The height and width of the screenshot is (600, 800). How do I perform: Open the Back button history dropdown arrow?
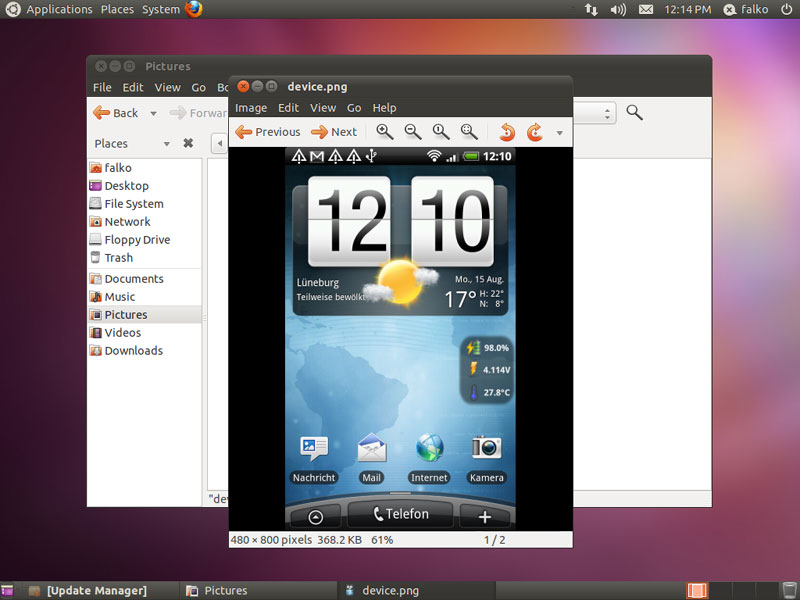coord(153,114)
